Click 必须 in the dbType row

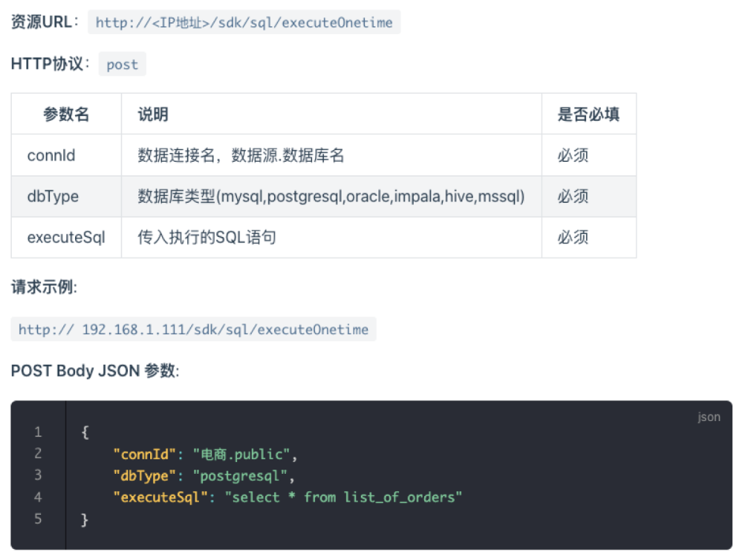click(x=573, y=196)
